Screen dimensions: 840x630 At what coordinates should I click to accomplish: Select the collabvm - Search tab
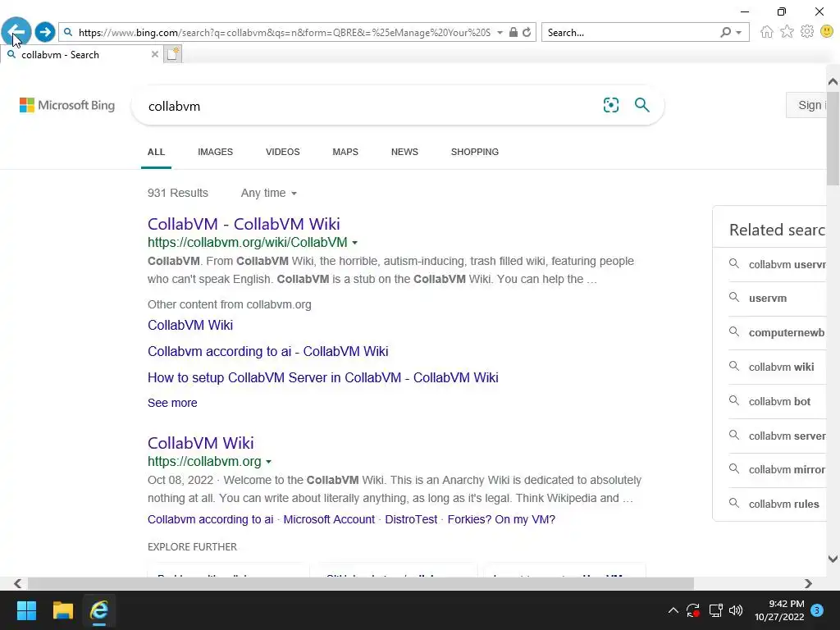click(x=80, y=54)
